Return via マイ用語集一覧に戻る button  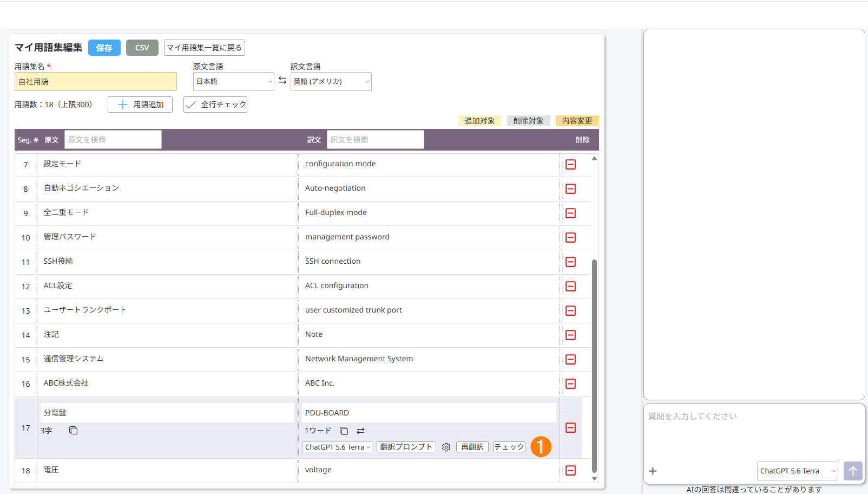point(205,48)
